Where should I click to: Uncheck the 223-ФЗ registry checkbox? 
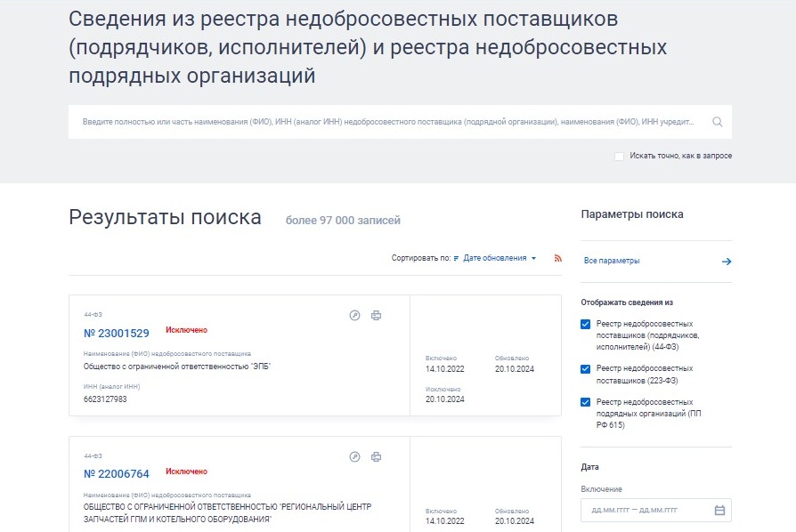pos(585,368)
